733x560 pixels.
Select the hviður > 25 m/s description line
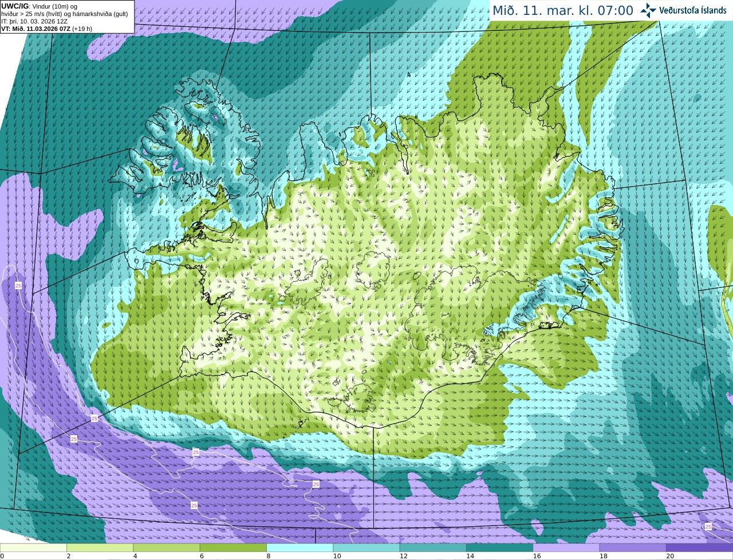click(64, 14)
